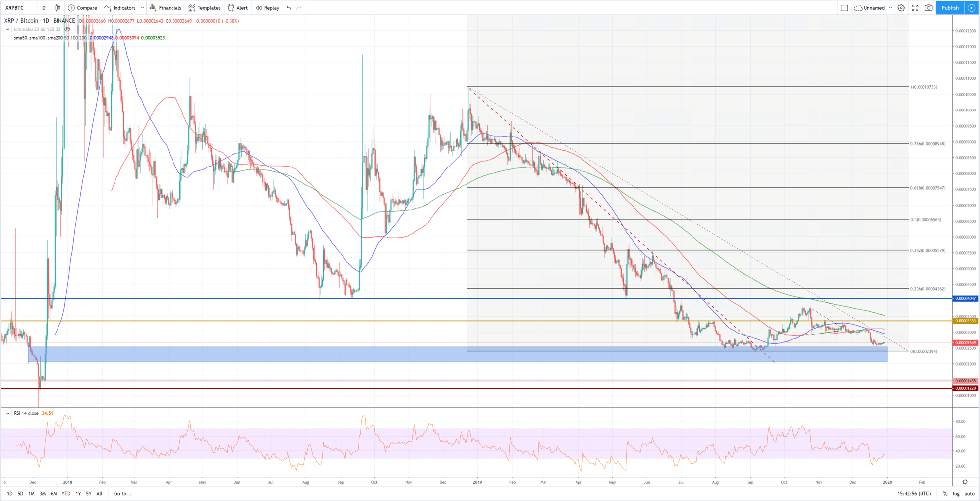This screenshot has height=501, width=980.
Task: Select the Fib 0.618 level label
Action: [x=927, y=188]
